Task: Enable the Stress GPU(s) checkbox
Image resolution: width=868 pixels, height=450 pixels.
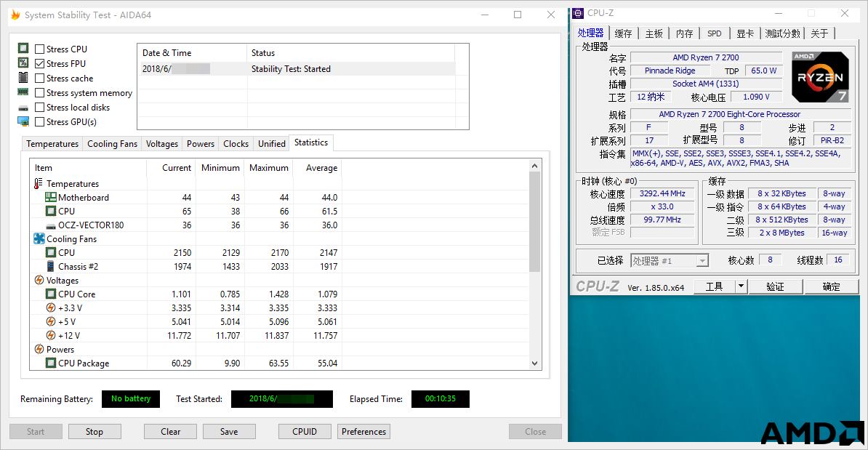Action: click(40, 122)
